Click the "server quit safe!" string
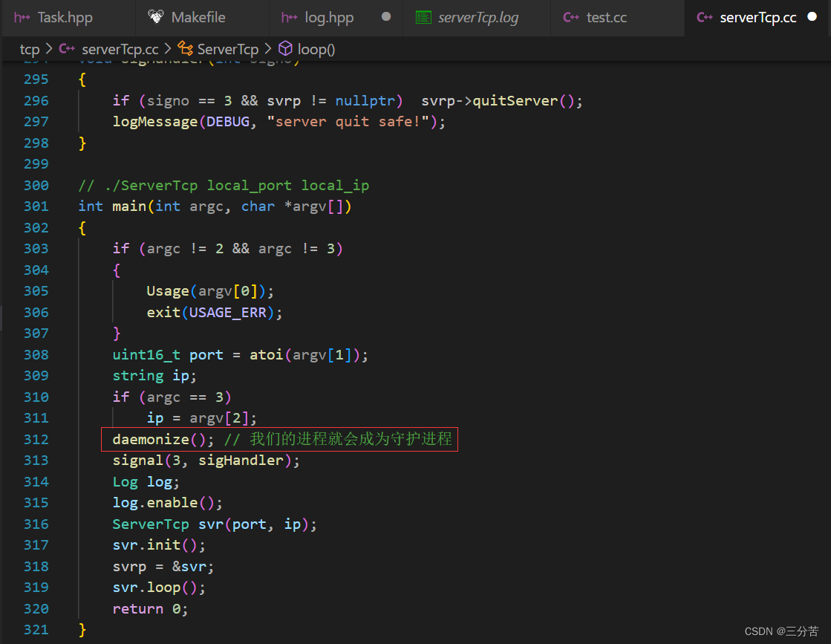This screenshot has height=644, width=831. point(348,122)
